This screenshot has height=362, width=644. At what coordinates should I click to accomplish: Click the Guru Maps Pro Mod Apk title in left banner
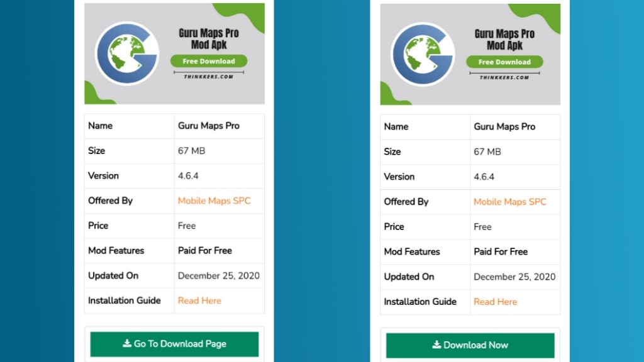point(208,39)
